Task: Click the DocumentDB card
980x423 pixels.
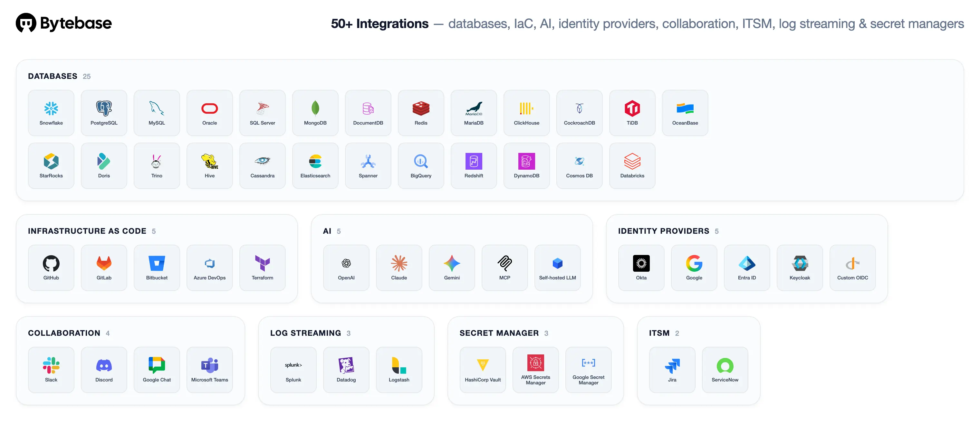Action: (x=368, y=113)
